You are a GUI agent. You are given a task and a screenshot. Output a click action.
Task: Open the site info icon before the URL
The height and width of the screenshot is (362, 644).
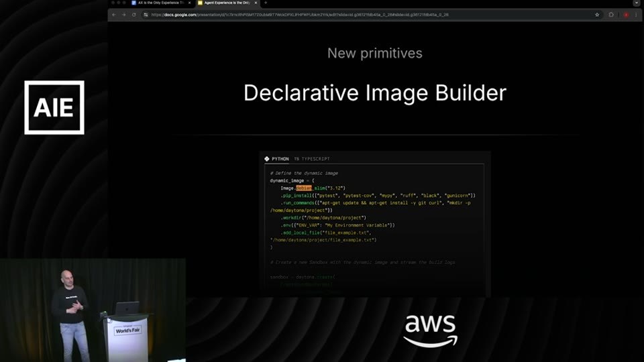point(146,15)
